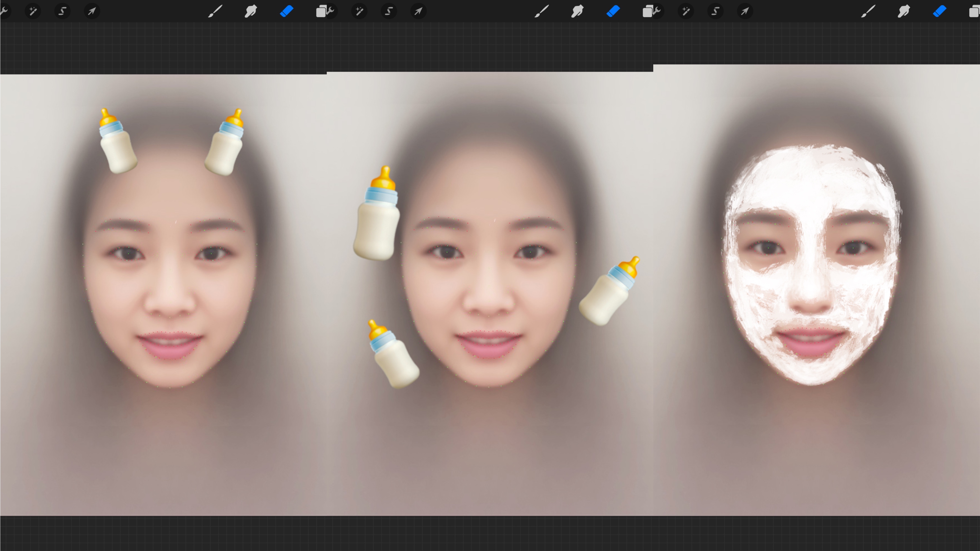Viewport: 980px width, 551px height.
Task: Tap the blue Eraser above the face-mask canvas
Action: 939,11
